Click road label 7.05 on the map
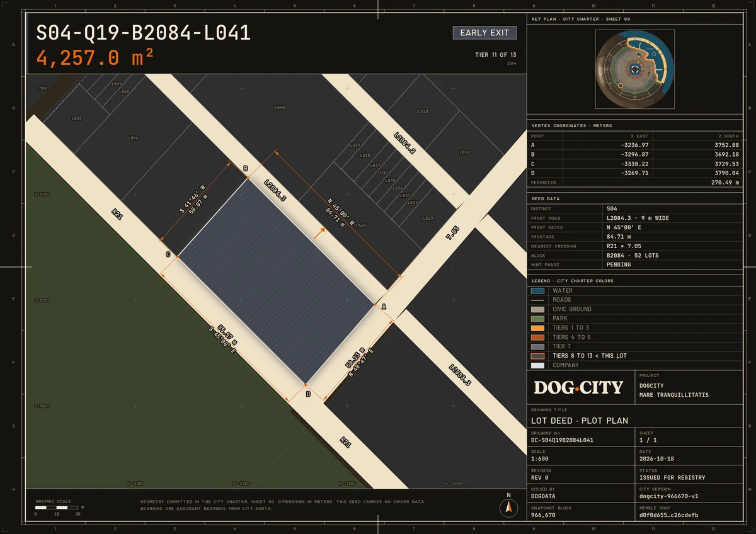The width and height of the screenshot is (756, 534). coord(452,234)
